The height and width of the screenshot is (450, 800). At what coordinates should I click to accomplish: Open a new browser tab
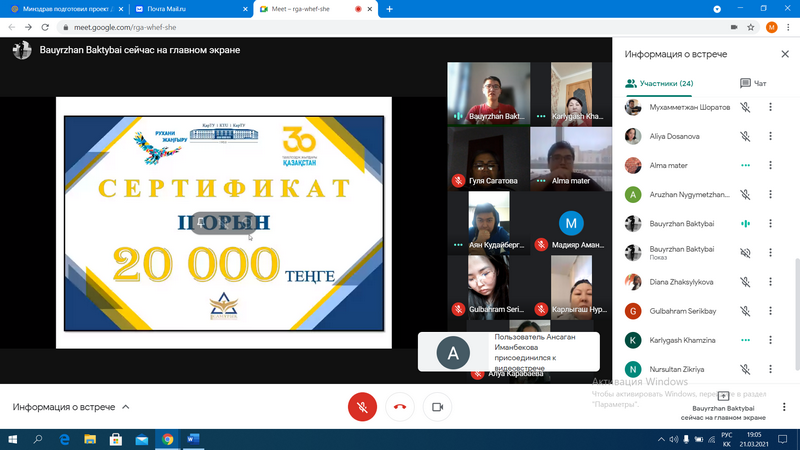point(389,9)
